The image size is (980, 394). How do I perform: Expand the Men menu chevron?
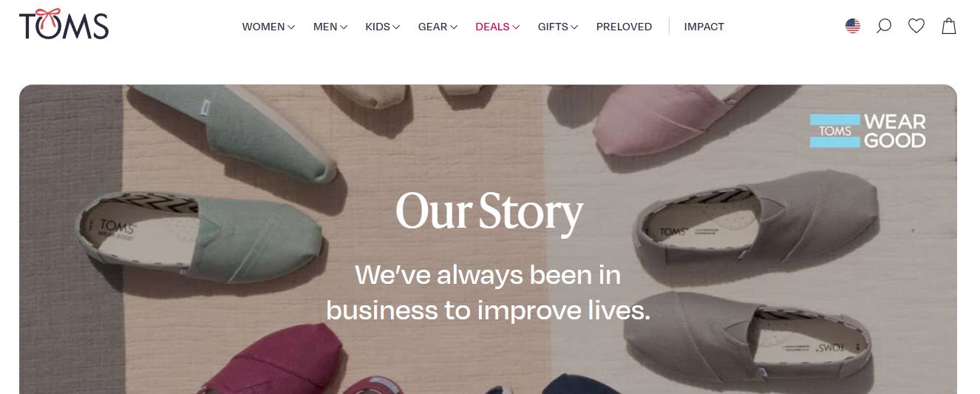pyautogui.click(x=344, y=27)
